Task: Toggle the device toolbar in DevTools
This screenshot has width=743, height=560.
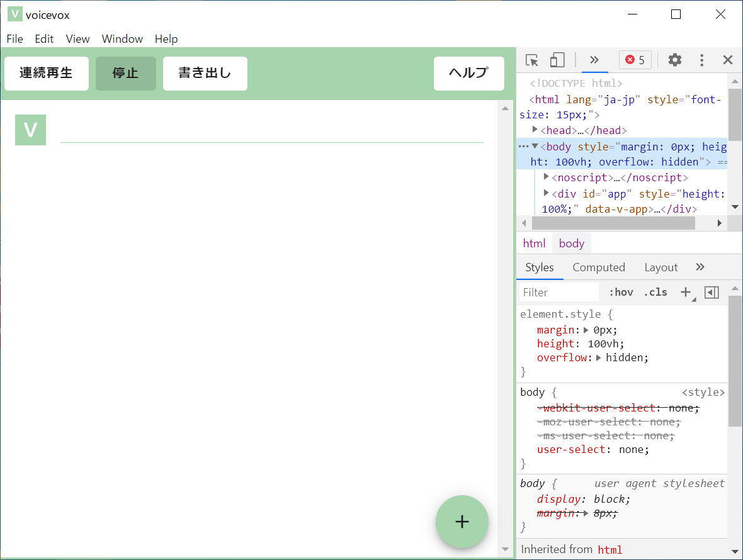Action: (x=557, y=60)
